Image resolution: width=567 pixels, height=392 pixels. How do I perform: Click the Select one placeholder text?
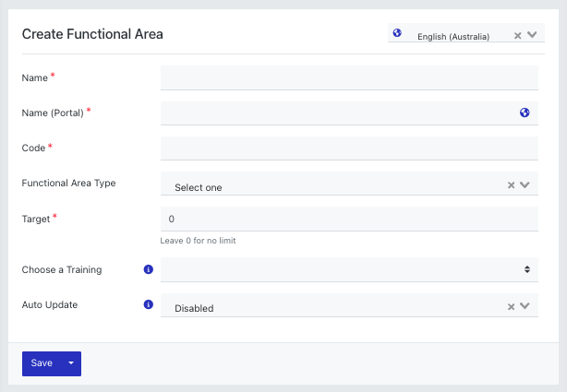199,187
